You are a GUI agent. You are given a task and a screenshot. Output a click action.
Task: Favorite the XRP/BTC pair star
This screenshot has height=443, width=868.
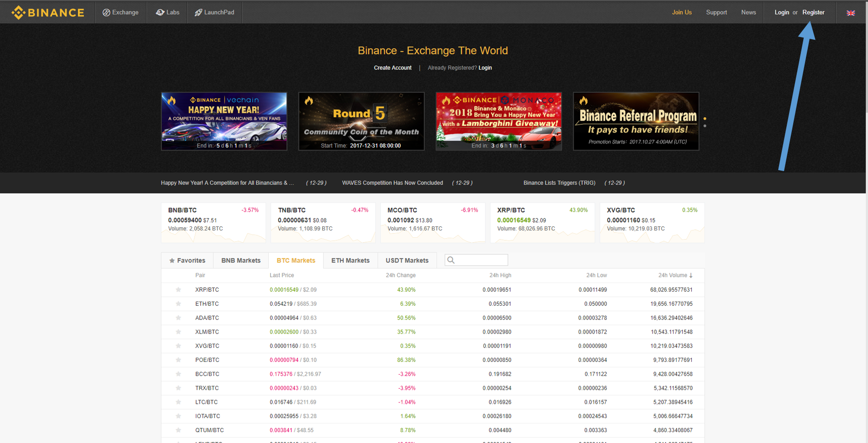178,290
